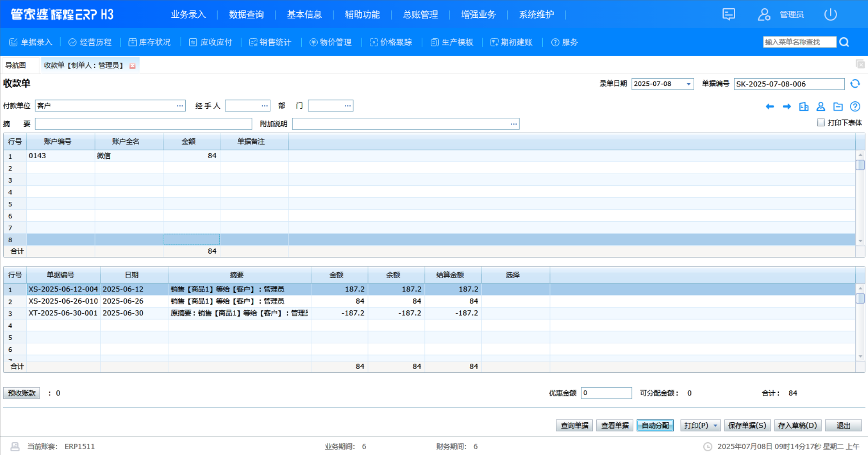868x455 pixels.
Task: Click the 退出 button
Action: (x=843, y=425)
